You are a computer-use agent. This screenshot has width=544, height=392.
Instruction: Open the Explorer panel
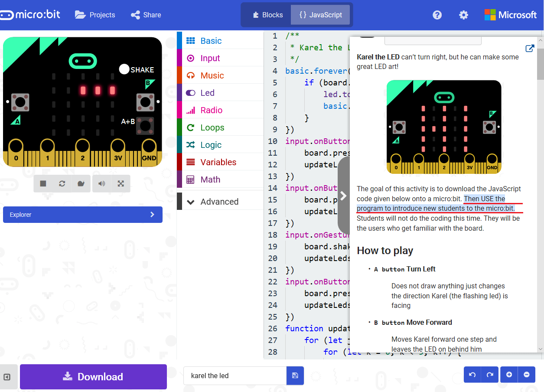click(82, 215)
